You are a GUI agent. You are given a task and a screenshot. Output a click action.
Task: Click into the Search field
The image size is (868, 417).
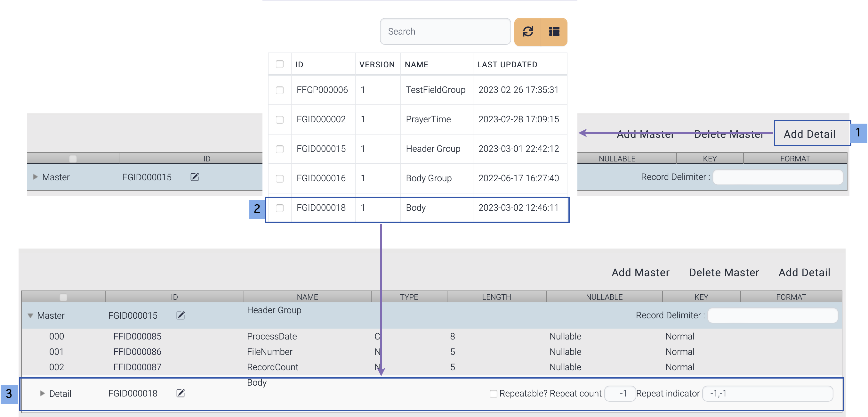445,31
